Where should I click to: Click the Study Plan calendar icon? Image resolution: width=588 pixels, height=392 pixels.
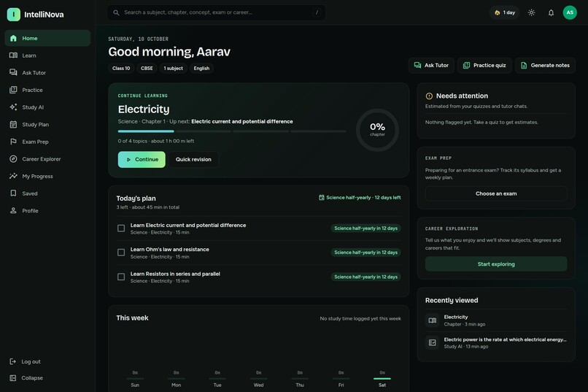tap(14, 125)
